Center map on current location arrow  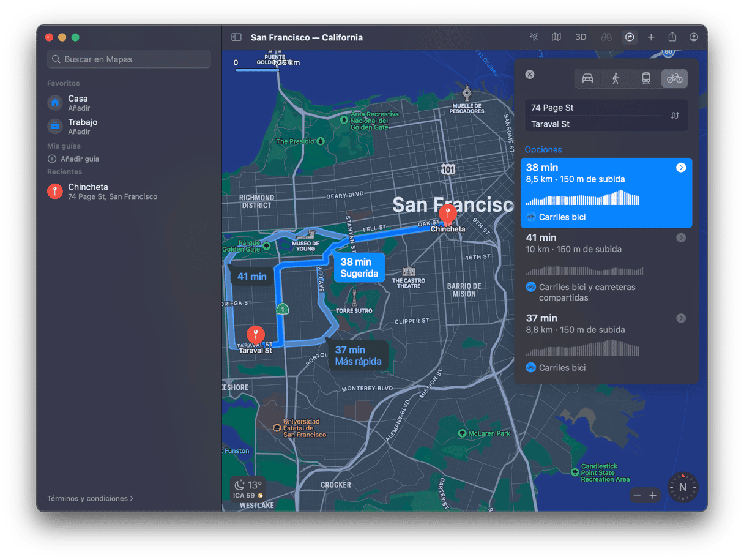[534, 37]
